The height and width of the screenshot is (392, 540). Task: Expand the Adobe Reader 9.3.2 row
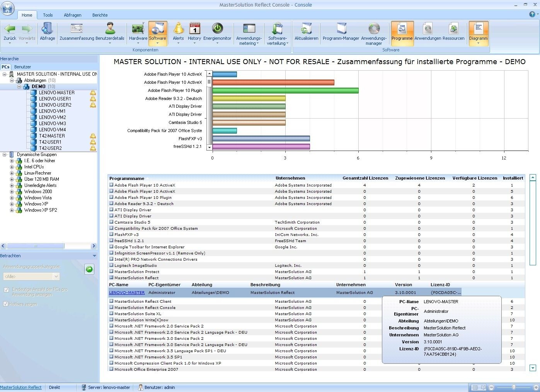pyautogui.click(x=111, y=204)
